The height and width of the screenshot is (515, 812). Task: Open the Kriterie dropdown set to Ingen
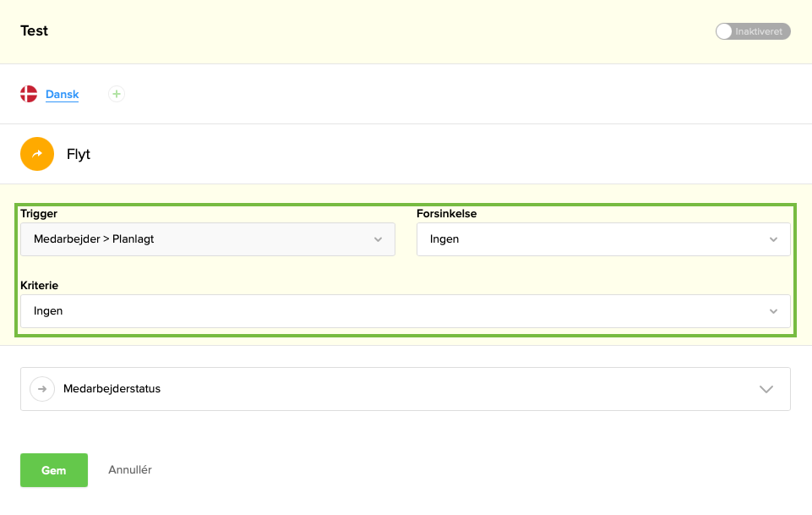click(405, 311)
